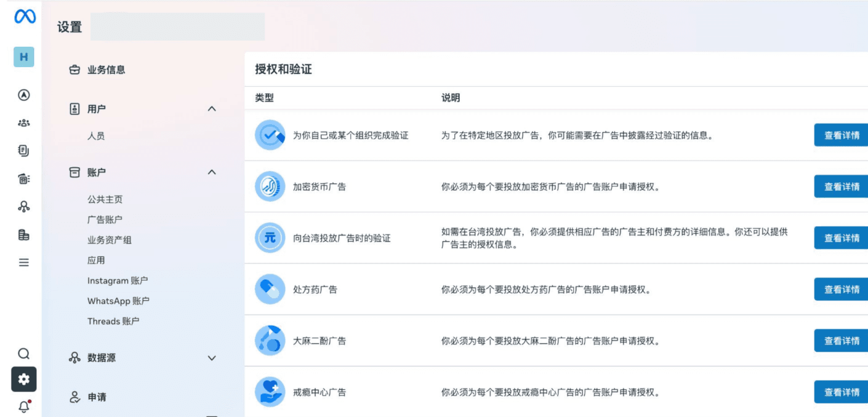Image resolution: width=868 pixels, height=417 pixels.
Task: Click the billing stack icon in left rail
Action: (24, 235)
